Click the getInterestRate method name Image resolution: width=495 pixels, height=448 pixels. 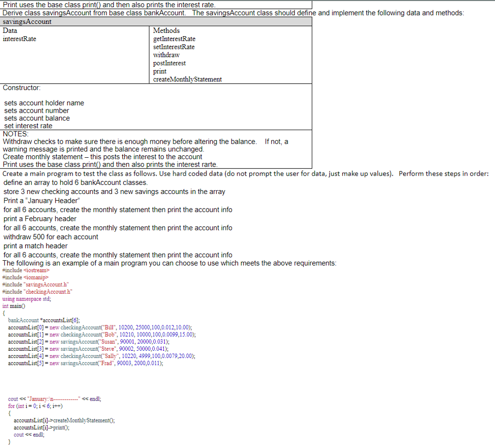[174, 39]
